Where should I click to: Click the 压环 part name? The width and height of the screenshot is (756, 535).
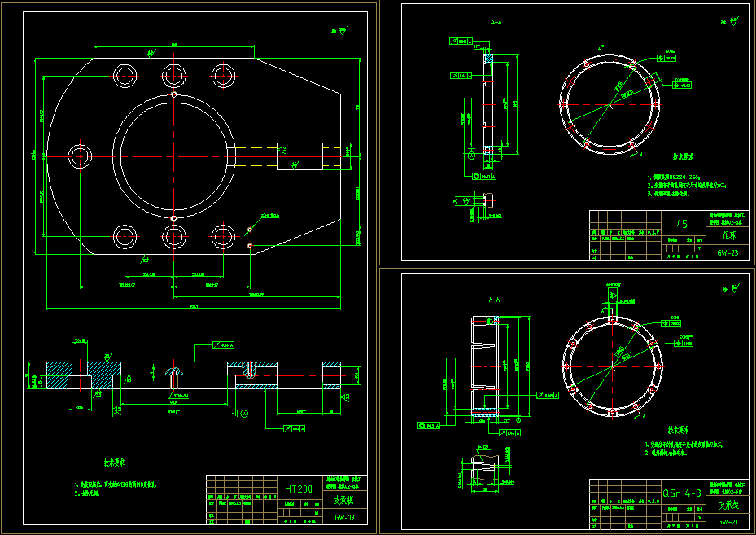pyautogui.click(x=728, y=236)
